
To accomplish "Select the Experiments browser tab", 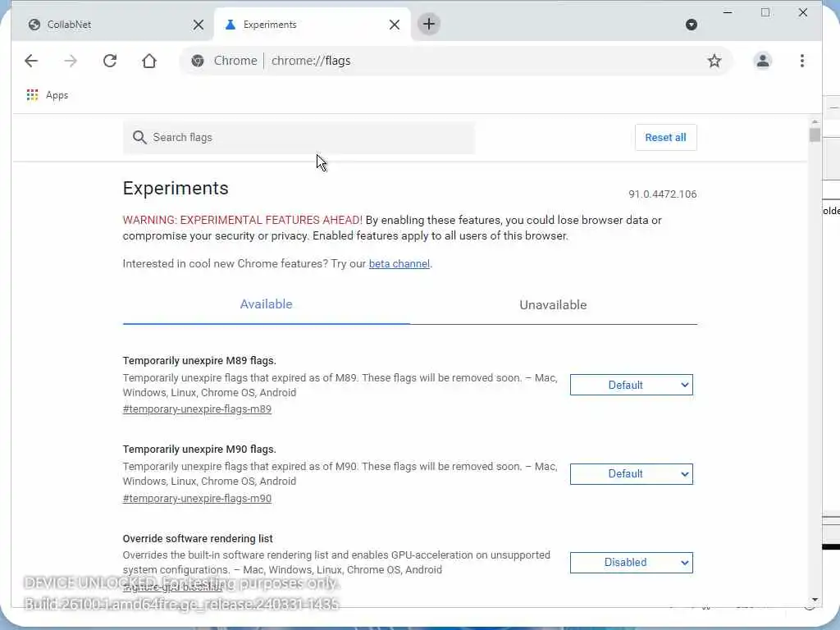I will pos(312,25).
